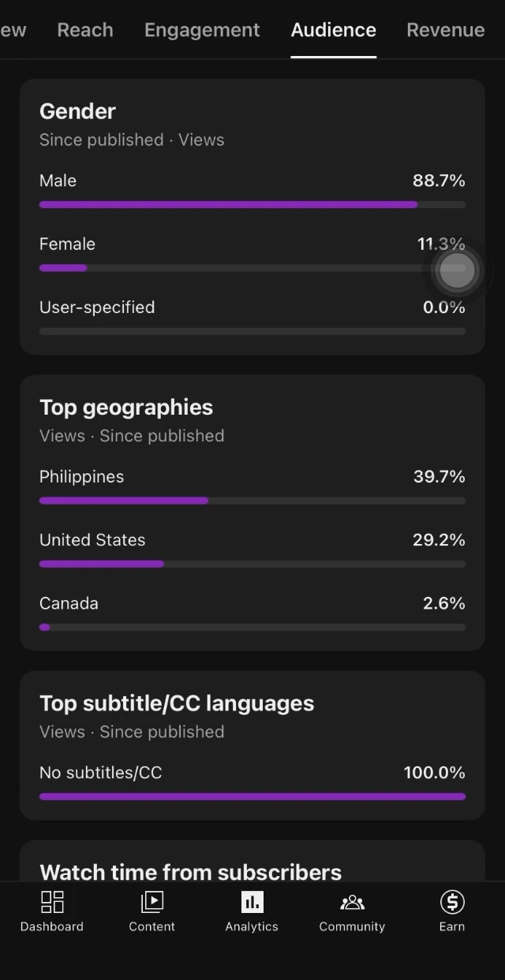The width and height of the screenshot is (505, 980).
Task: Open the Community people icon
Action: click(x=352, y=902)
